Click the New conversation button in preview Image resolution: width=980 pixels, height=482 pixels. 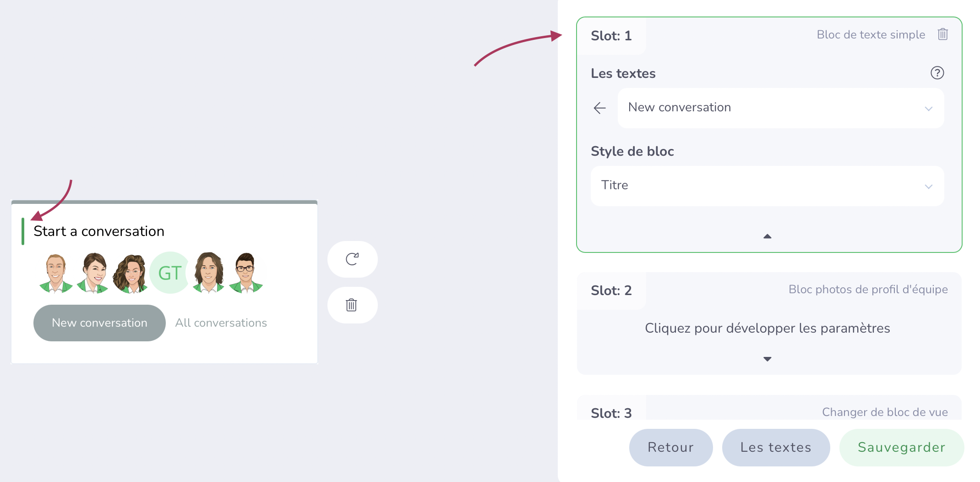(x=99, y=323)
